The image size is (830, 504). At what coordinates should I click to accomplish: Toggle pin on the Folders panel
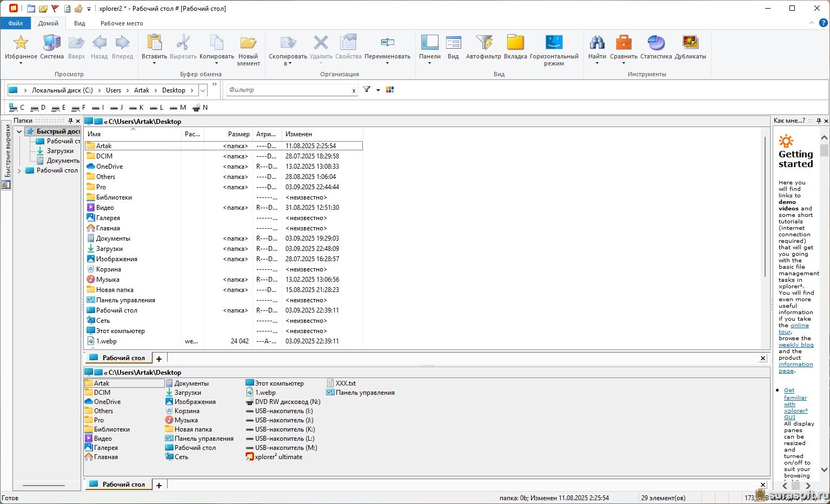[70, 121]
